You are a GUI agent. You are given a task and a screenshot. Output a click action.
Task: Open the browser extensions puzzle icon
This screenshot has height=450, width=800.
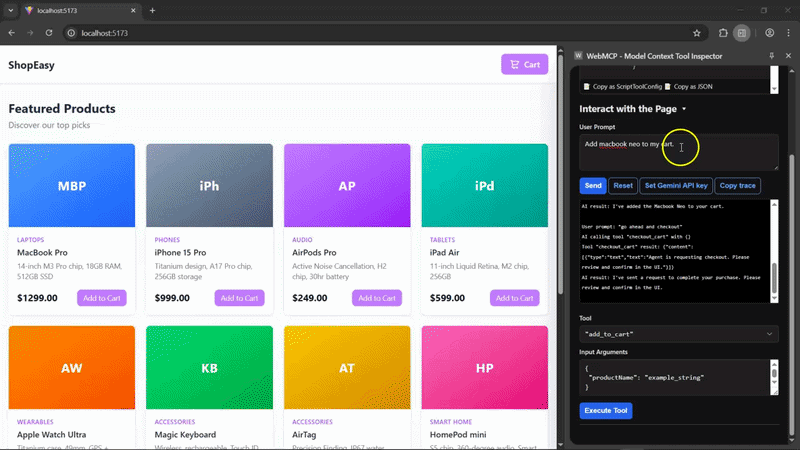pyautogui.click(x=723, y=33)
